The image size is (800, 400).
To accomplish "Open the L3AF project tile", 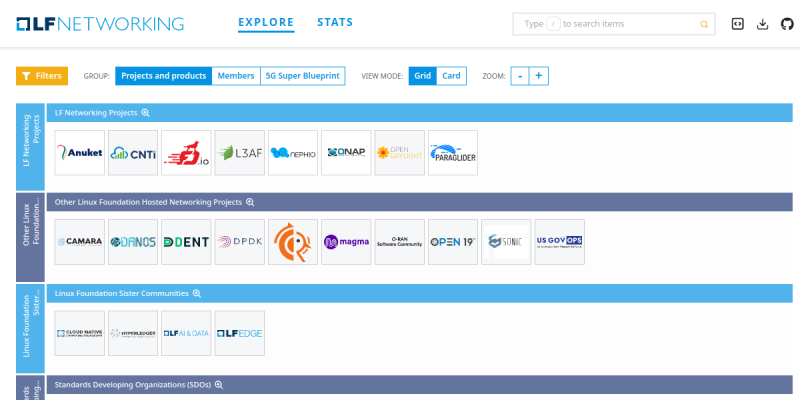I will [x=240, y=153].
